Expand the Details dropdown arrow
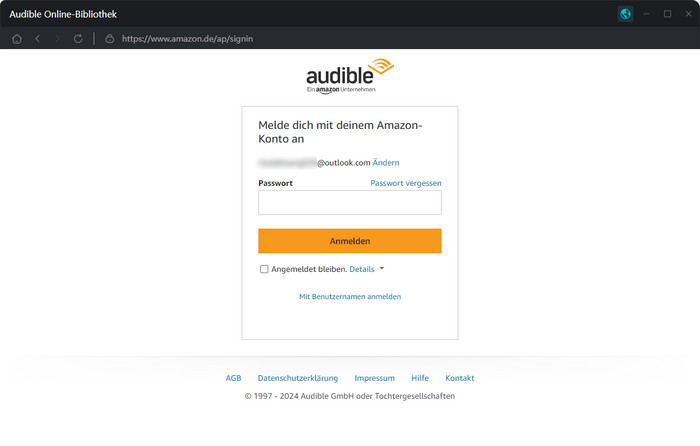 click(382, 269)
